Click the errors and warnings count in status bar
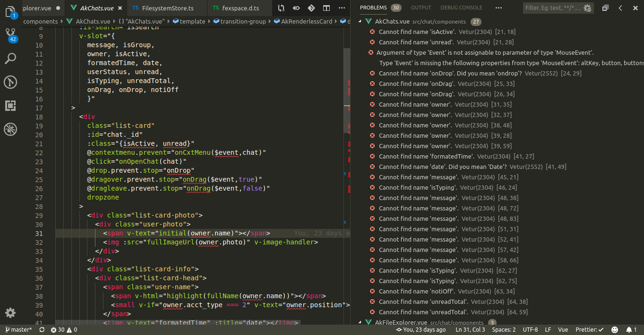The image size is (644, 335). pos(64,330)
